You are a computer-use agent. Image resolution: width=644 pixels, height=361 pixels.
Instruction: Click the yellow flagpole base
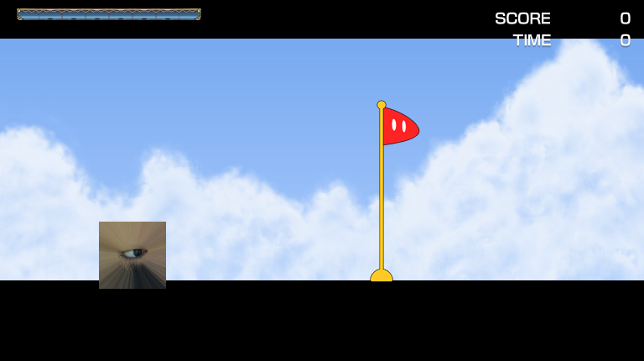click(382, 275)
